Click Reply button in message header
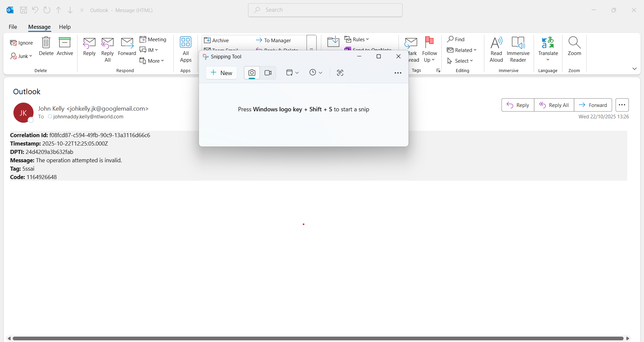The width and height of the screenshot is (644, 342). [518, 105]
